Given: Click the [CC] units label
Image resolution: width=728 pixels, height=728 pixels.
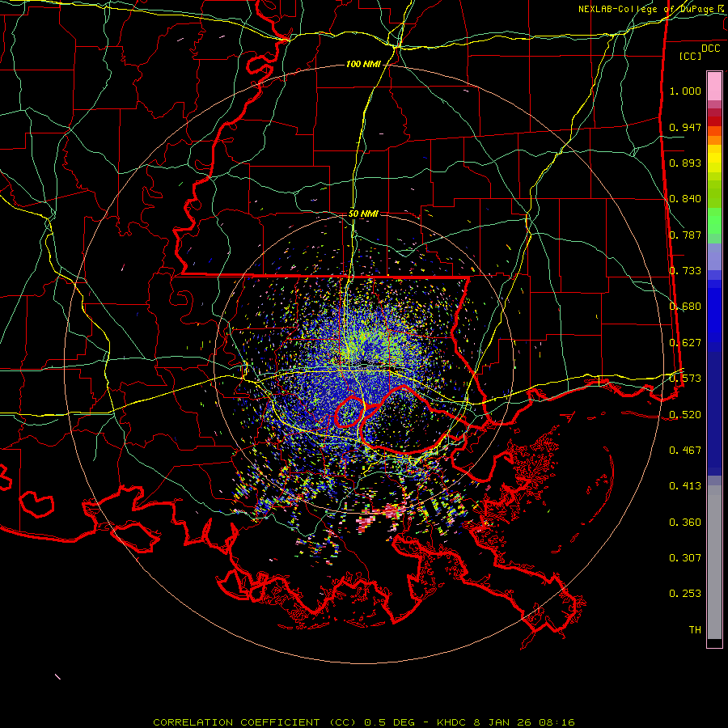Looking at the screenshot, I should pyautogui.click(x=690, y=56).
